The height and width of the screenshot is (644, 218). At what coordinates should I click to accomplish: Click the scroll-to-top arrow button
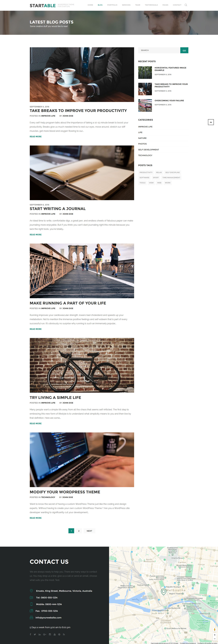pos(211,122)
